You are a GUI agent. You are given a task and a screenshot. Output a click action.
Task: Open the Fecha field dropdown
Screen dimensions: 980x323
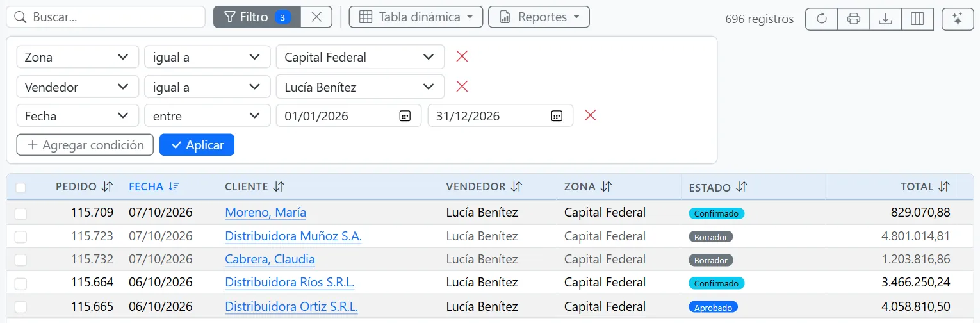[x=78, y=116]
